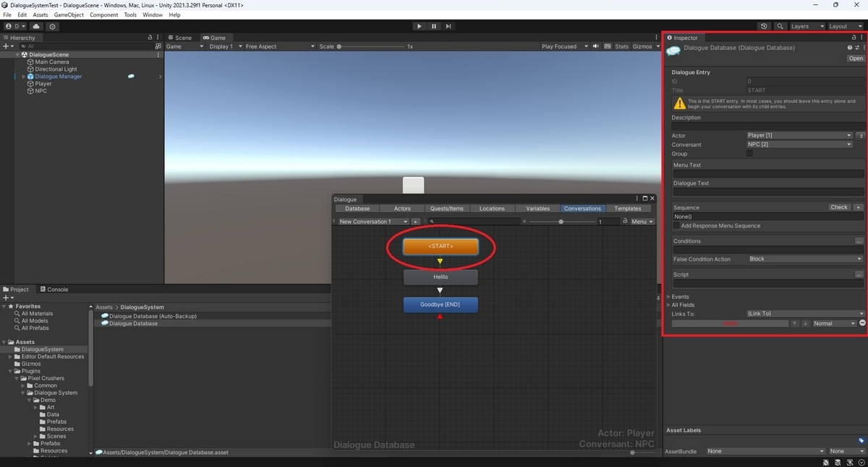
Task: Open the Templates tab in the Dialogue editor
Action: click(627, 209)
